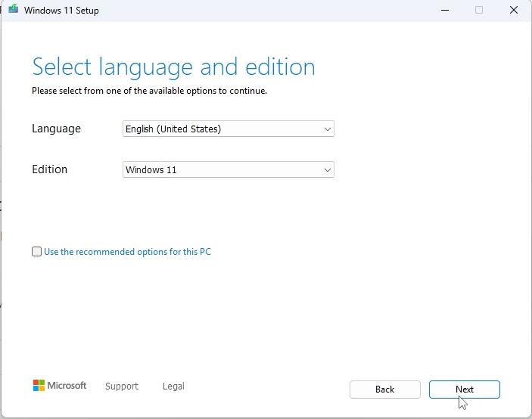This screenshot has height=419, width=532.
Task: Click the 'Select language and edition' heading
Action: click(x=173, y=67)
